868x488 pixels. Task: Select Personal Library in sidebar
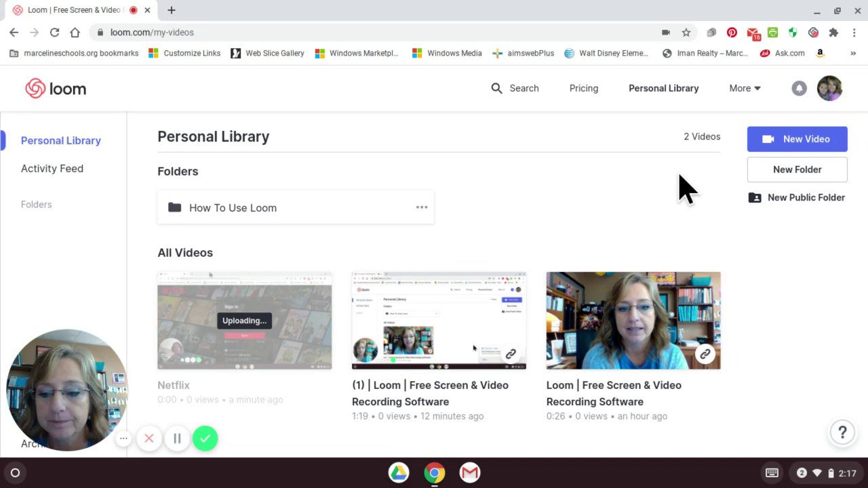pyautogui.click(x=61, y=140)
